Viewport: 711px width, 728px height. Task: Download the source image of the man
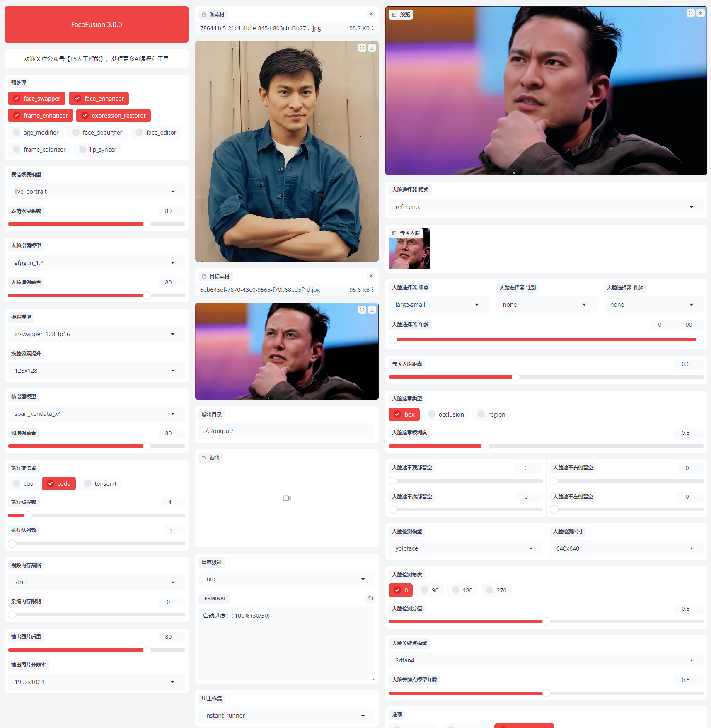pos(372,48)
